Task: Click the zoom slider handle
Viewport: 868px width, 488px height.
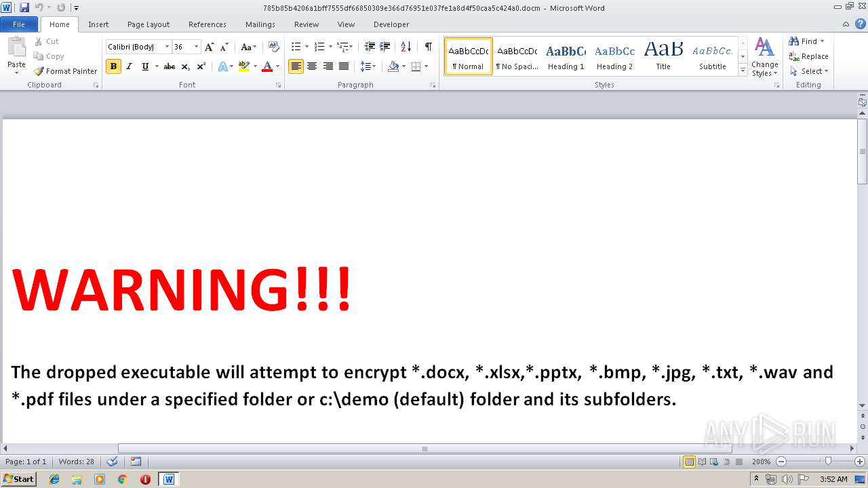Action: (x=827, y=462)
